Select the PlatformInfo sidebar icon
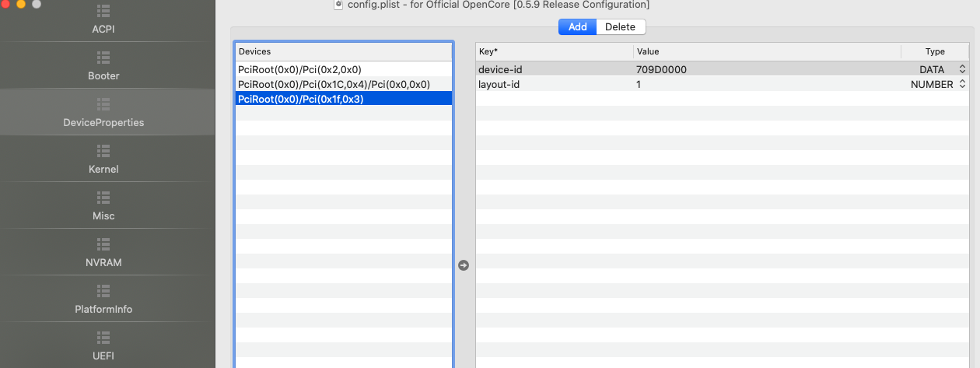 tap(103, 291)
